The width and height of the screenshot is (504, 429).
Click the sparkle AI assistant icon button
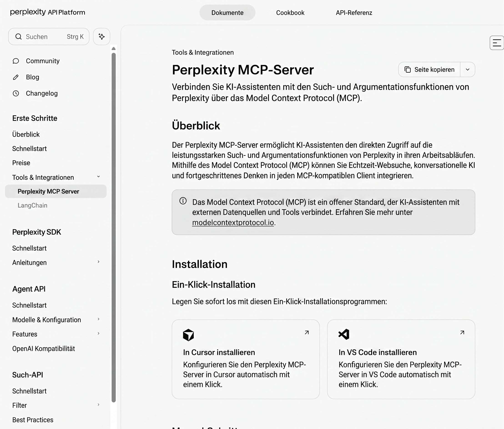pyautogui.click(x=102, y=37)
